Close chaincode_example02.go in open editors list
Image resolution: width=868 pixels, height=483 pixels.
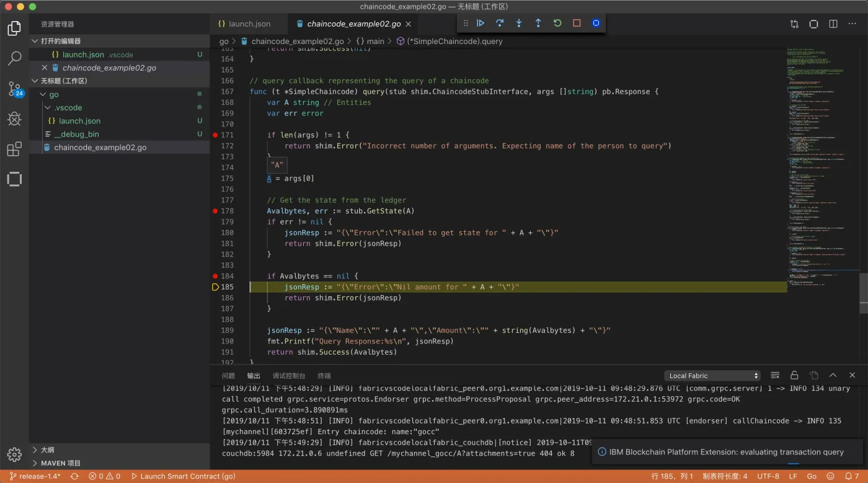44,68
